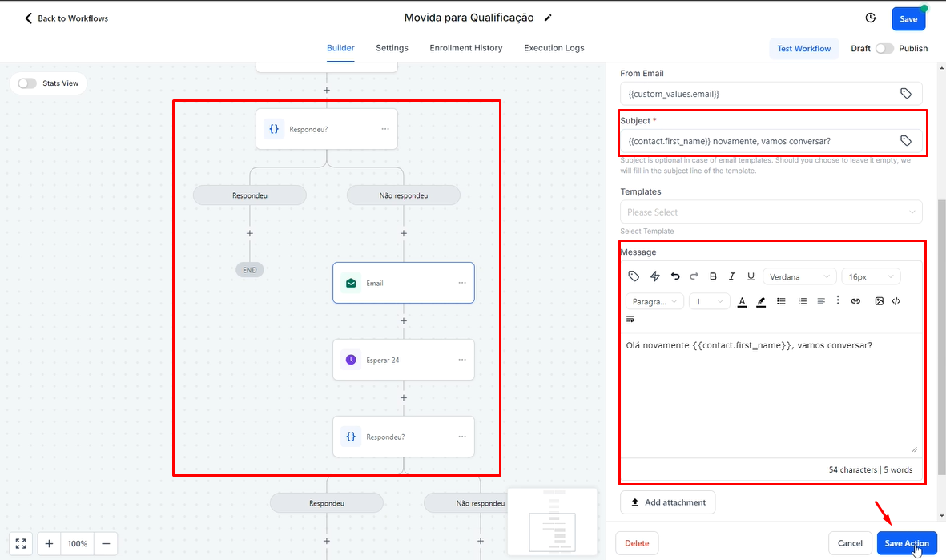Click the Add attachment button
The width and height of the screenshot is (946, 560).
coord(667,502)
